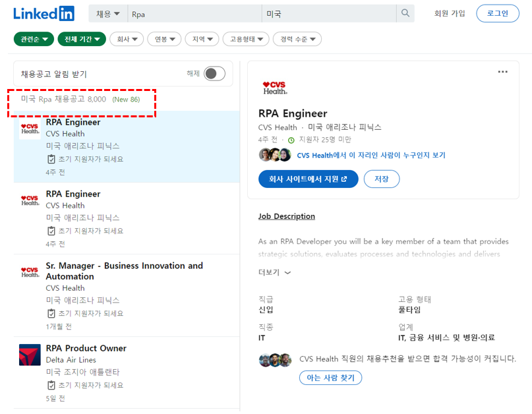Viewport: 532px width, 414px height.
Task: Click the 미국 location search field
Action: [329, 14]
